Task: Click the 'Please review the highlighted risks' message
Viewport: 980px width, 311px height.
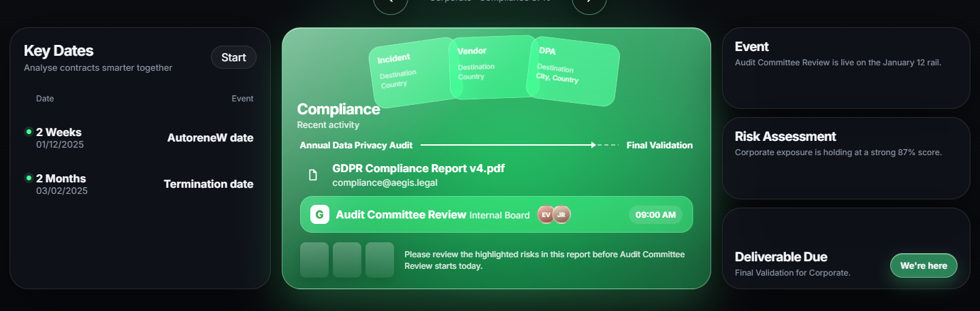Action: (544, 260)
